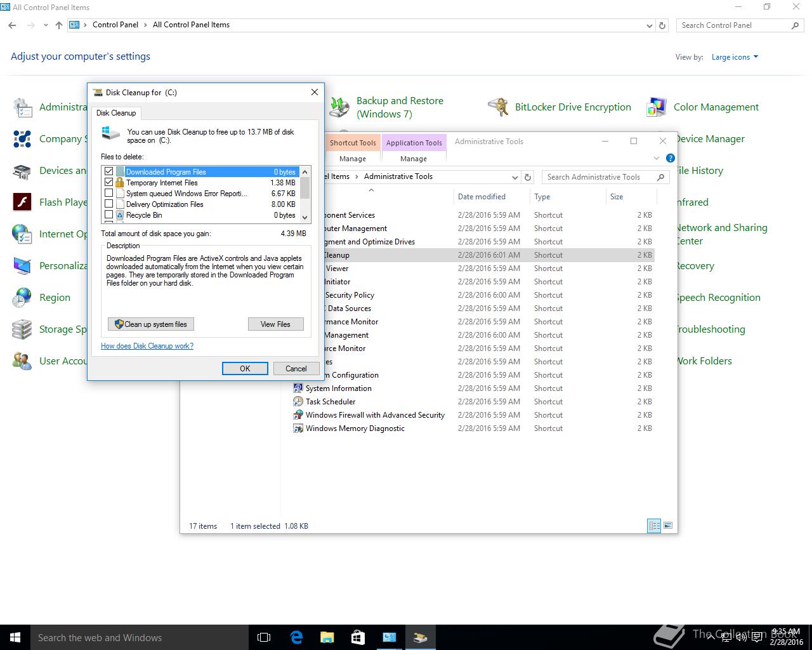Sort by the Date modified column
Image resolution: width=812 pixels, height=650 pixels.
click(x=481, y=197)
